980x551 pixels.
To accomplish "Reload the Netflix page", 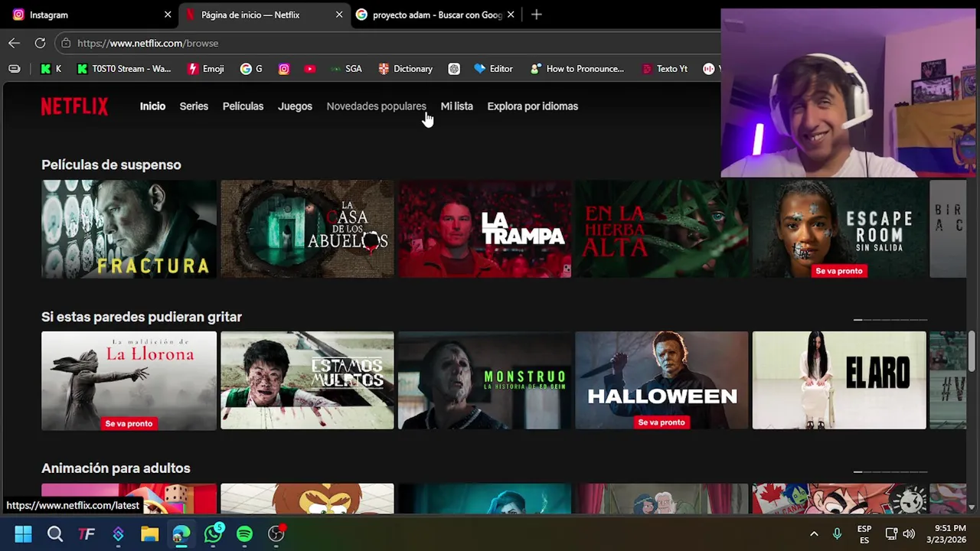I will point(40,43).
